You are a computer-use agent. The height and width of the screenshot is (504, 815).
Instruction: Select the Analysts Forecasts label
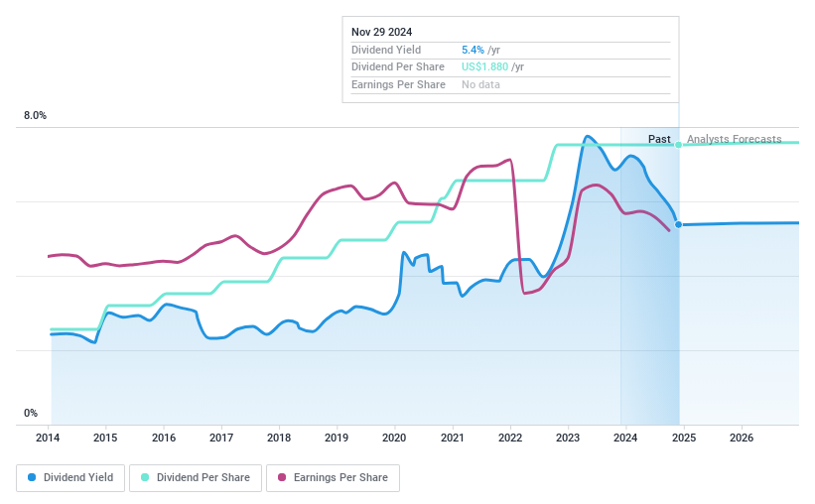(734, 139)
